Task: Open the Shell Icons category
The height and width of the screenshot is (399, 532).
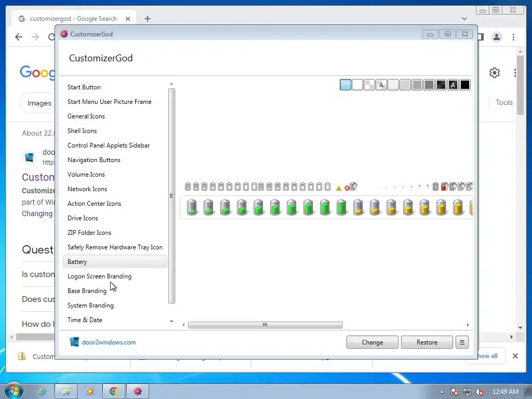Action: point(82,131)
